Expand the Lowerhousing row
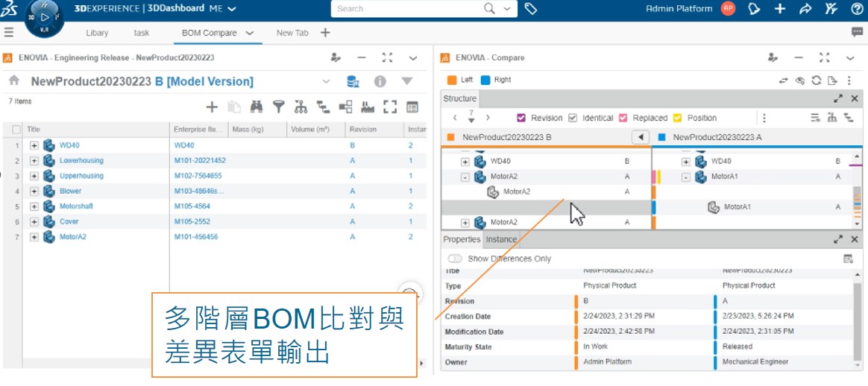The height and width of the screenshot is (386, 868). (34, 161)
